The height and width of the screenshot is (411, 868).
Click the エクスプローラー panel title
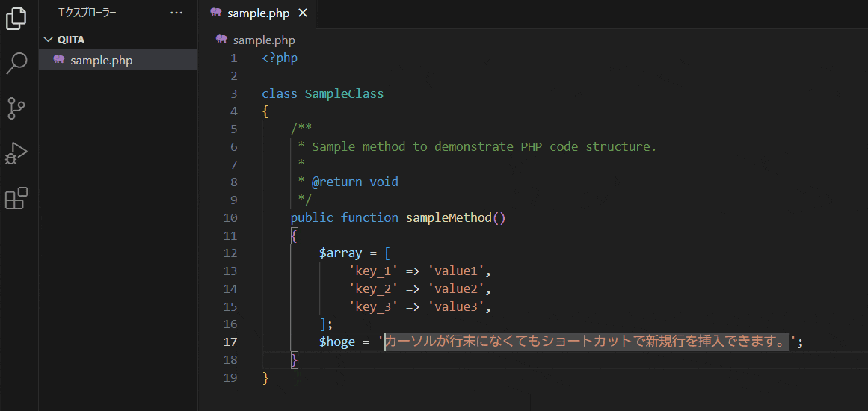point(87,13)
